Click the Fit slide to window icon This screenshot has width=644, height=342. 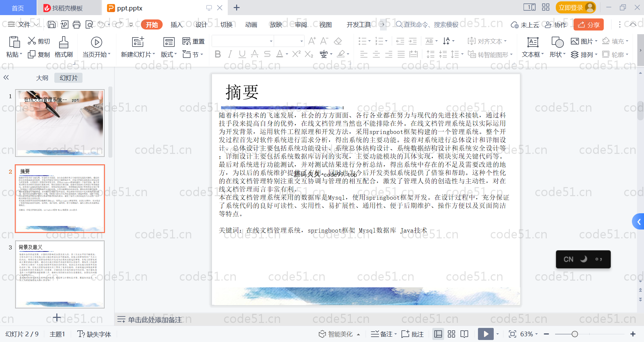click(512, 334)
